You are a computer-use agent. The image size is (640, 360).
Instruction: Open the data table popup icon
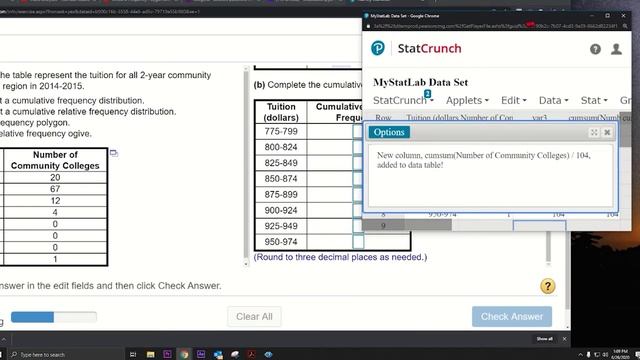(114, 153)
